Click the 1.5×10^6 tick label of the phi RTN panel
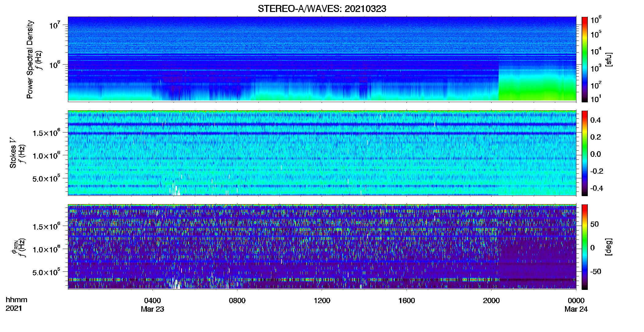The image size is (644, 332). pyautogui.click(x=46, y=227)
